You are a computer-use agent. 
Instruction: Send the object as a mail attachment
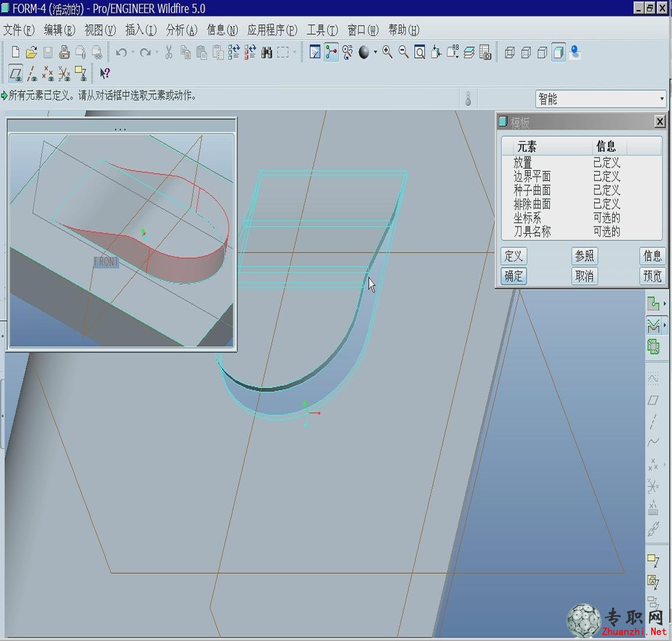pos(80,52)
